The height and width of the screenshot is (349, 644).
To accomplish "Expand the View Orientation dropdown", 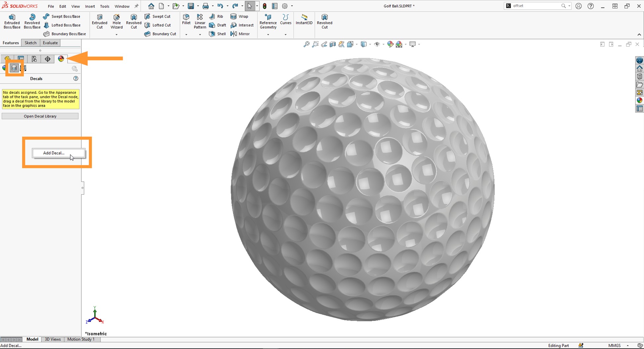I will pos(357,44).
